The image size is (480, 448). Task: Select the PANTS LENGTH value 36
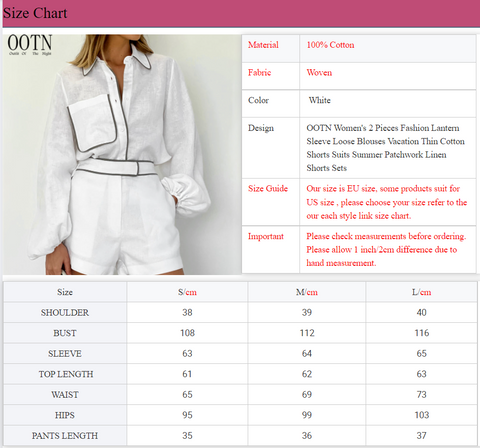(x=307, y=436)
